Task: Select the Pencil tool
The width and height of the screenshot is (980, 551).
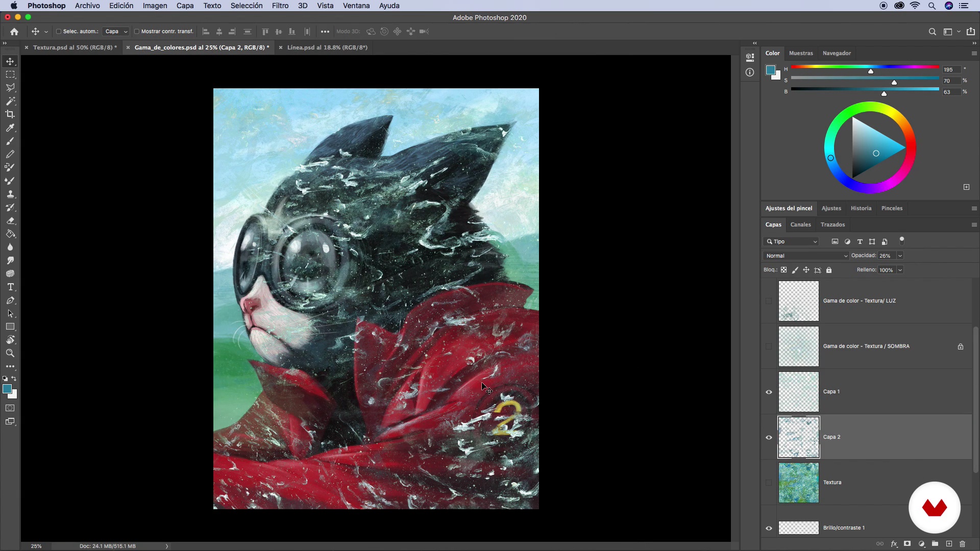Action: coord(10,154)
